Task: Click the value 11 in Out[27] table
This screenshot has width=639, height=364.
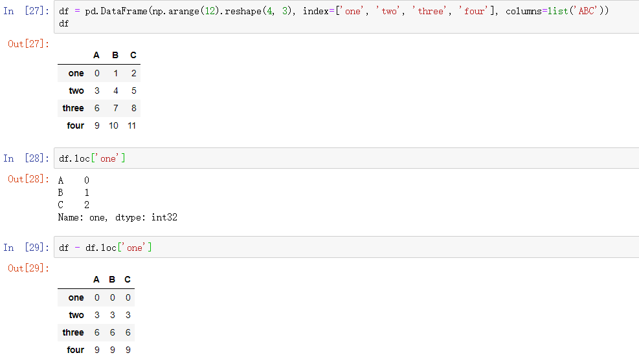Action: point(131,126)
